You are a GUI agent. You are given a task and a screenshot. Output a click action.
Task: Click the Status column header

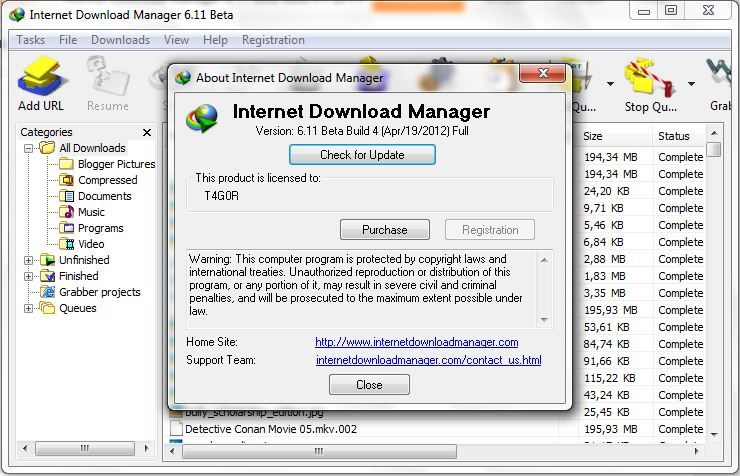pos(680,136)
